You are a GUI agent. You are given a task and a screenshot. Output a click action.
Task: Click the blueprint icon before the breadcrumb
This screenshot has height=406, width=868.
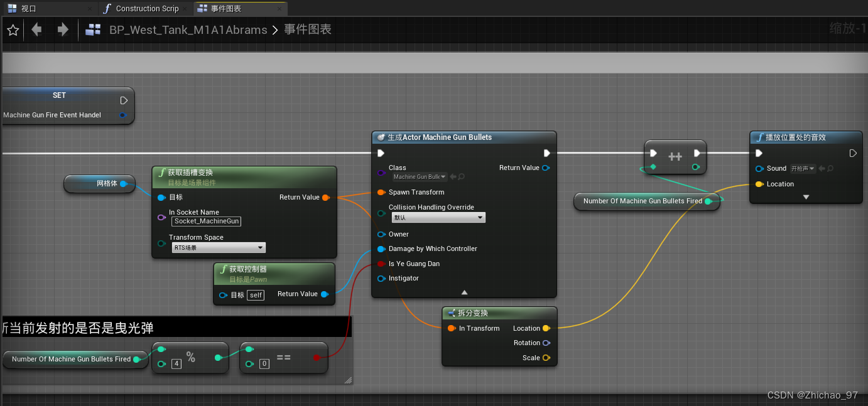pyautogui.click(x=94, y=29)
